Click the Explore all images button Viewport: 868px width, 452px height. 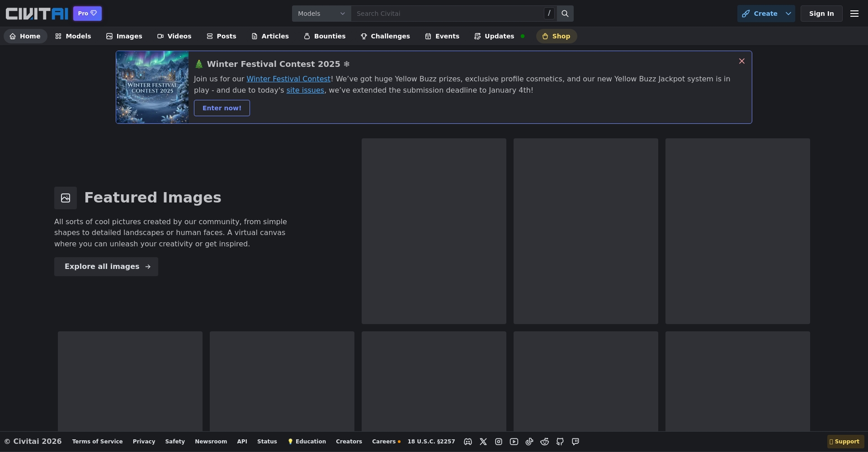tap(106, 267)
